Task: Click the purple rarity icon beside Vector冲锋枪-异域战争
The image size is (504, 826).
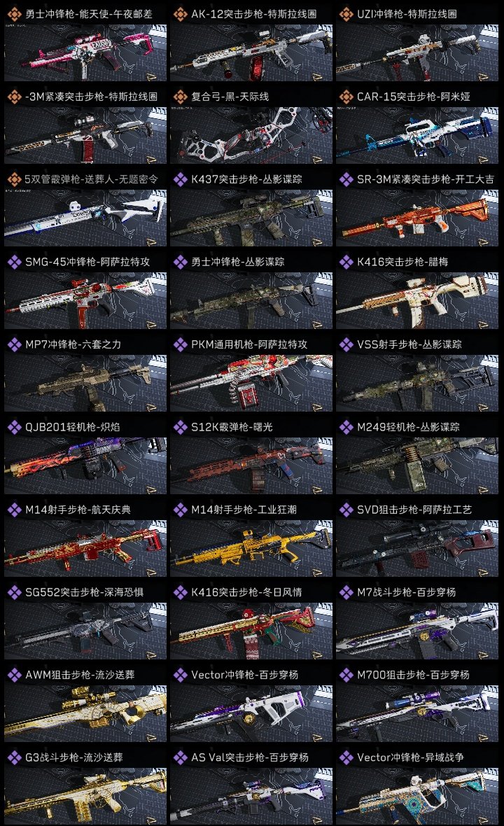Action: pyautogui.click(x=346, y=757)
